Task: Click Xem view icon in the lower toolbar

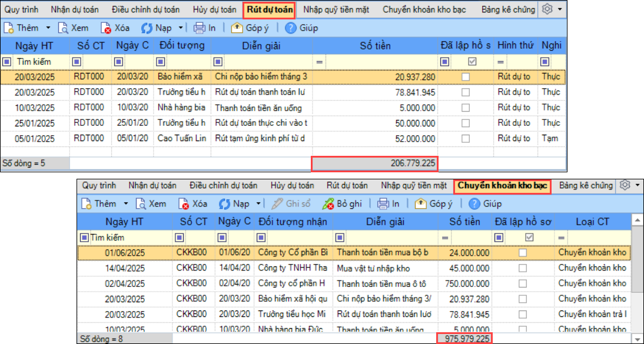Action: 141,203
